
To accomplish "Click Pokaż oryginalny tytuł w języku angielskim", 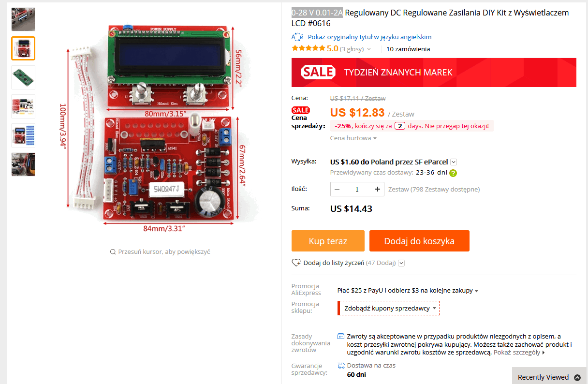I will (x=369, y=37).
